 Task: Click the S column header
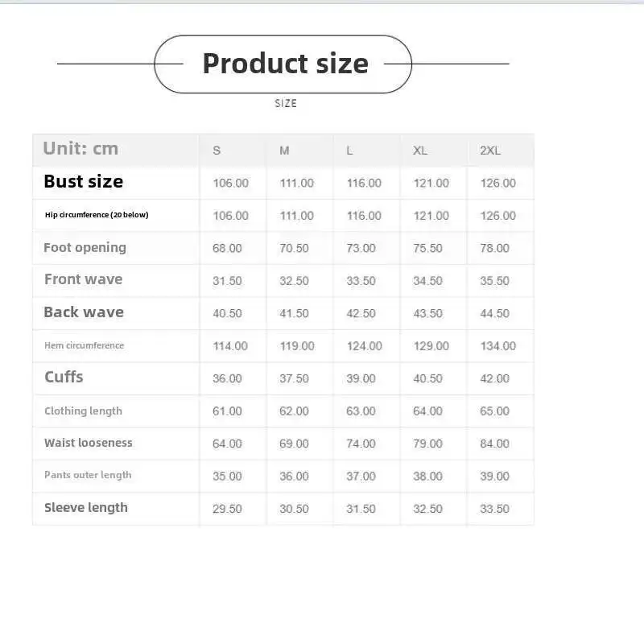tap(217, 151)
